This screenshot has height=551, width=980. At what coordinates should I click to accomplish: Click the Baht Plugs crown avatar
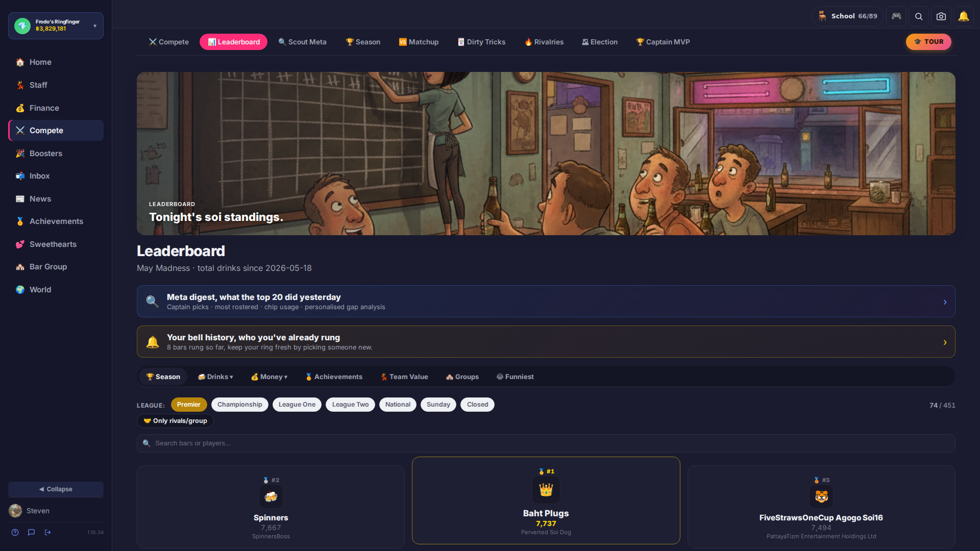click(x=546, y=490)
